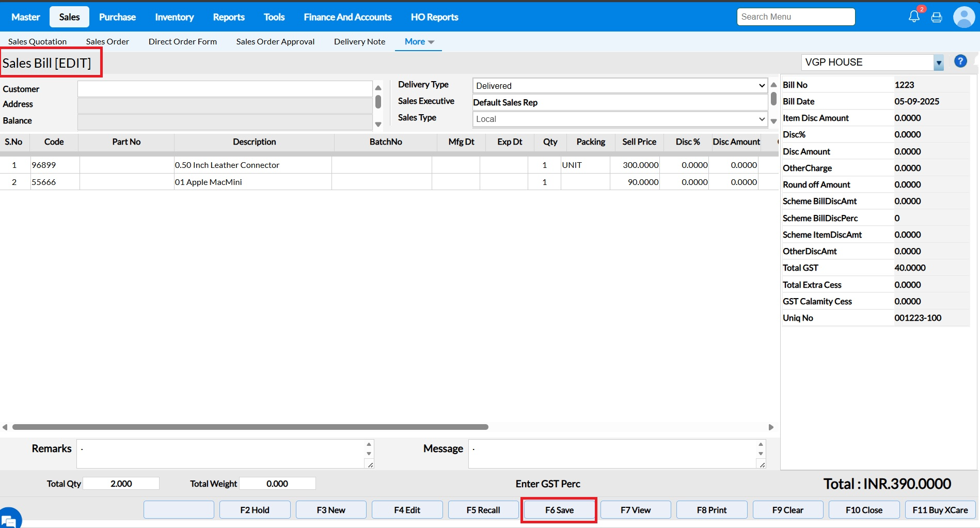The width and height of the screenshot is (980, 528).
Task: Click the Customer input field
Action: click(x=225, y=89)
